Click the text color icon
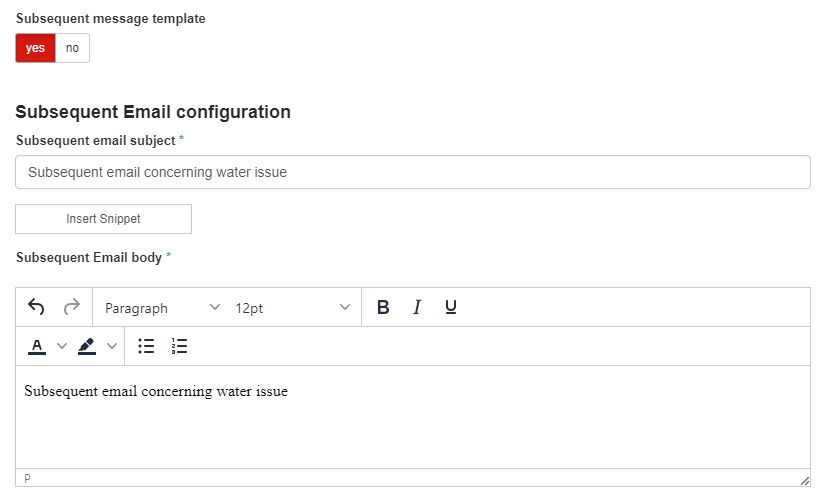Screen dimensions: 823x497 point(37,346)
